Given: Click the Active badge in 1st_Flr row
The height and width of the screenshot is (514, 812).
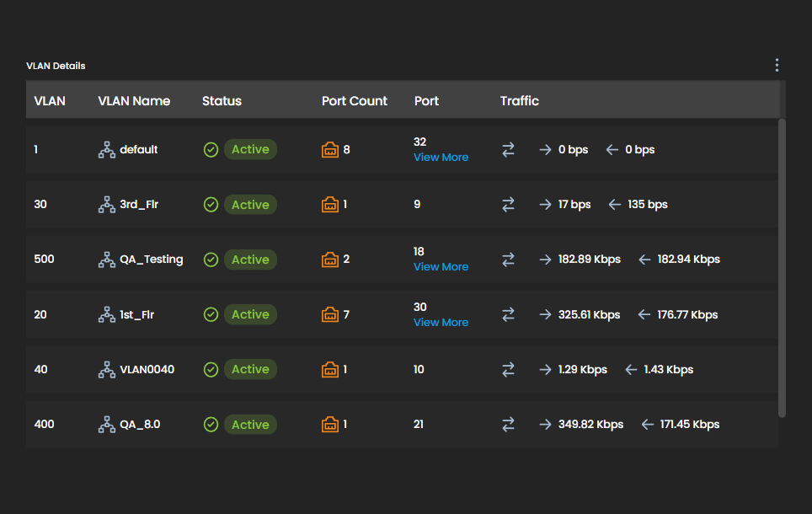Looking at the screenshot, I should (x=250, y=314).
